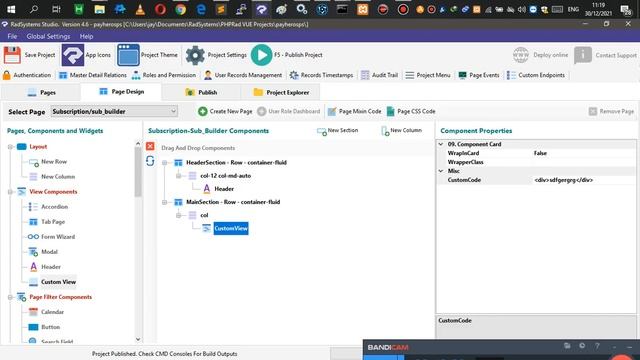The width and height of the screenshot is (640, 360).
Task: Open Custom Endpoints
Action: click(x=536, y=75)
